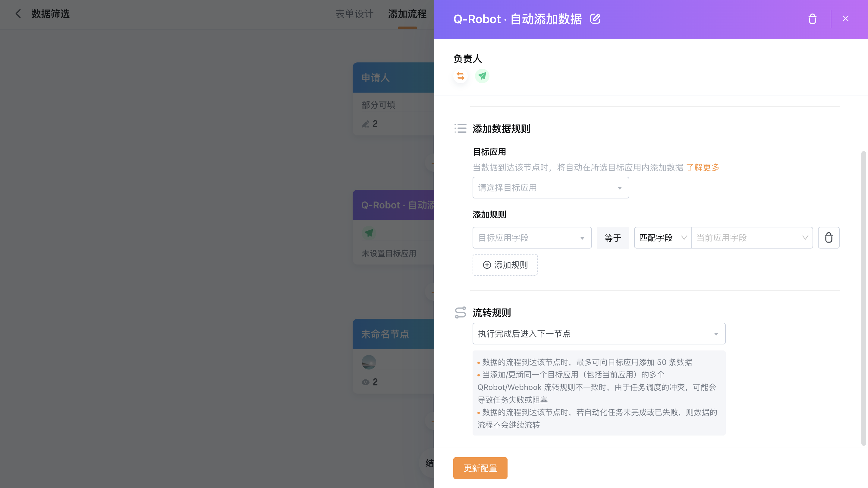Select the 未命名节点 flow node header

[x=393, y=334]
